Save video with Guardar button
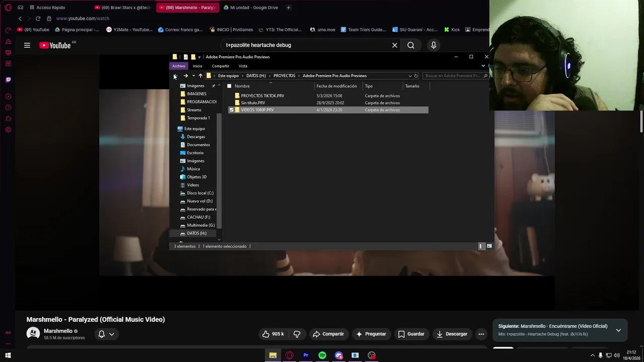Image resolution: width=644 pixels, height=362 pixels. [411, 334]
